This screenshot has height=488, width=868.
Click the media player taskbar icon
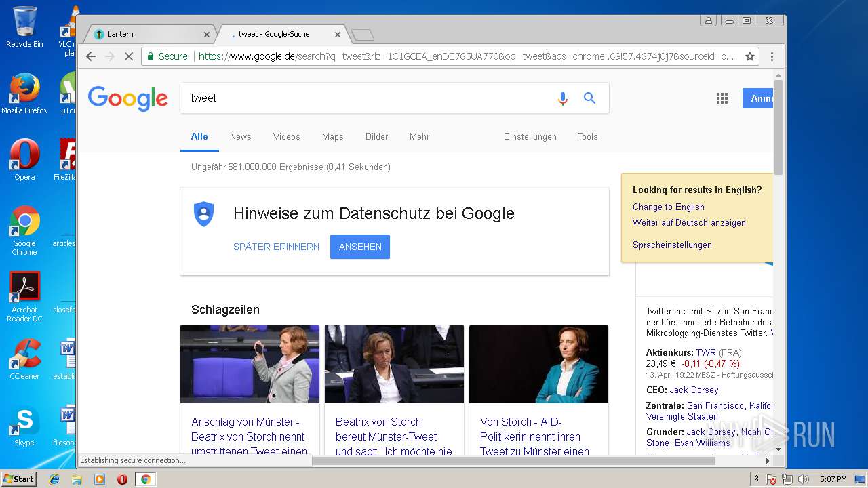click(100, 479)
